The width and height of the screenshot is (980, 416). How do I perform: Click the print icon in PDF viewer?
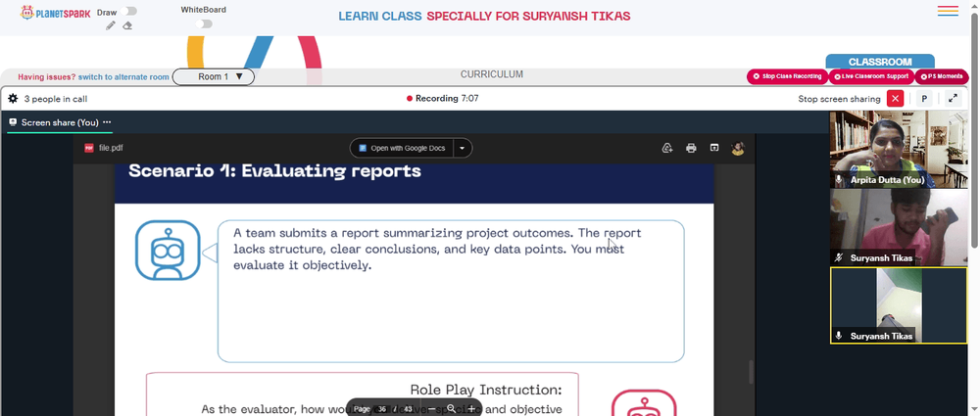point(691,148)
